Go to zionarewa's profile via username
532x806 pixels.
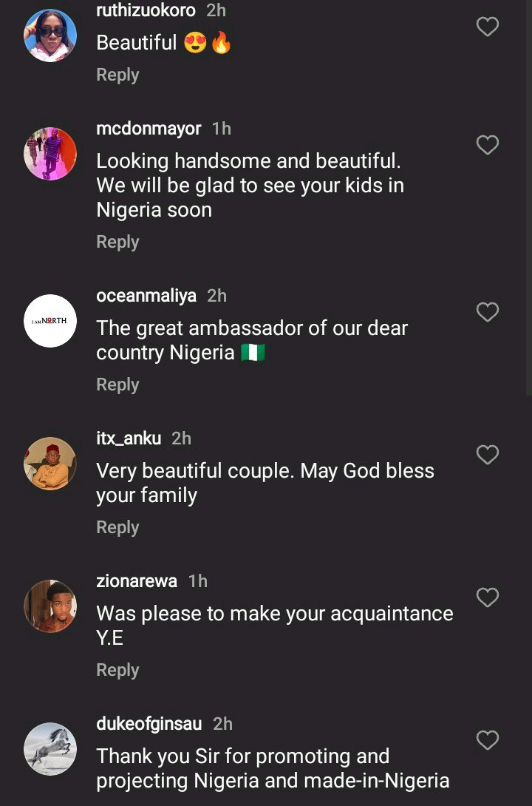tap(137, 581)
